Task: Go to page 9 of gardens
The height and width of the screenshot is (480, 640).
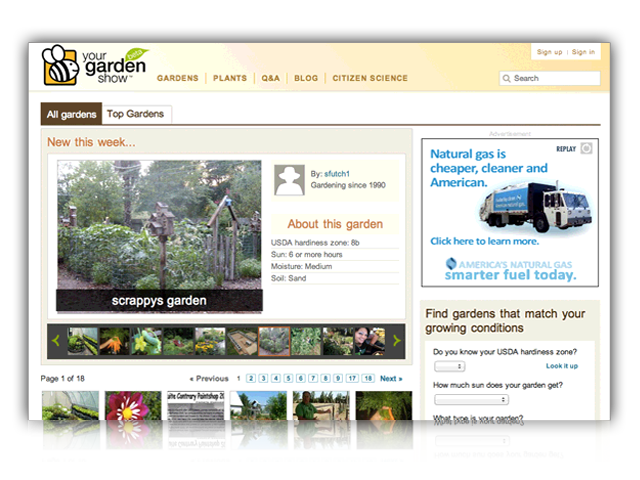Action: (338, 378)
